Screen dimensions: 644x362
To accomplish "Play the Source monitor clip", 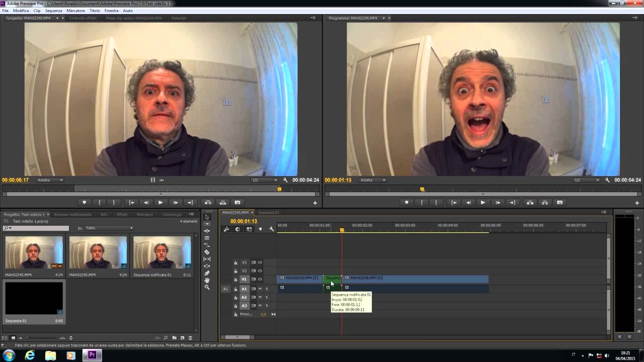I will (x=160, y=203).
